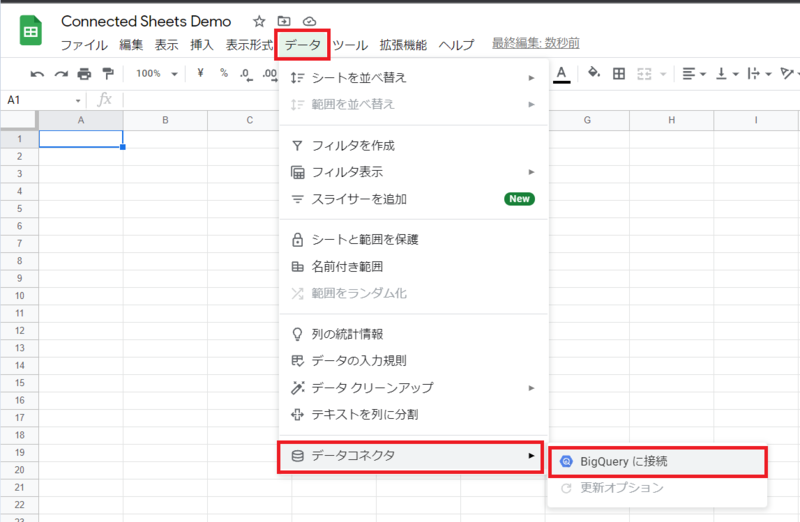Open the 挿入 menu
This screenshot has height=522, width=800.
click(x=202, y=45)
